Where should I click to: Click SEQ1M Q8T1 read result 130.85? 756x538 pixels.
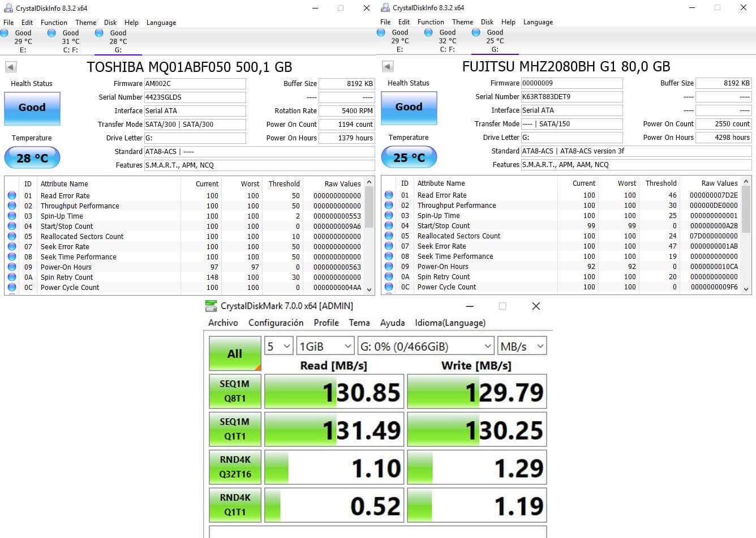[x=334, y=391]
